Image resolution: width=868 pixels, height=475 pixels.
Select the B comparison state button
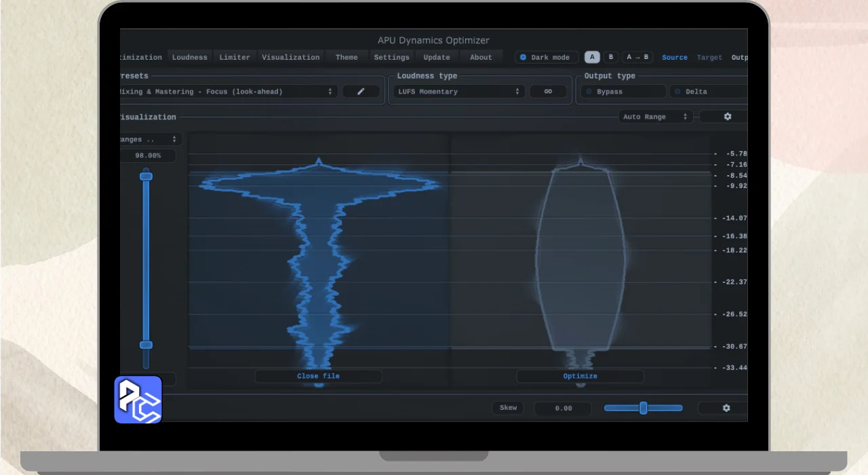[x=610, y=58]
